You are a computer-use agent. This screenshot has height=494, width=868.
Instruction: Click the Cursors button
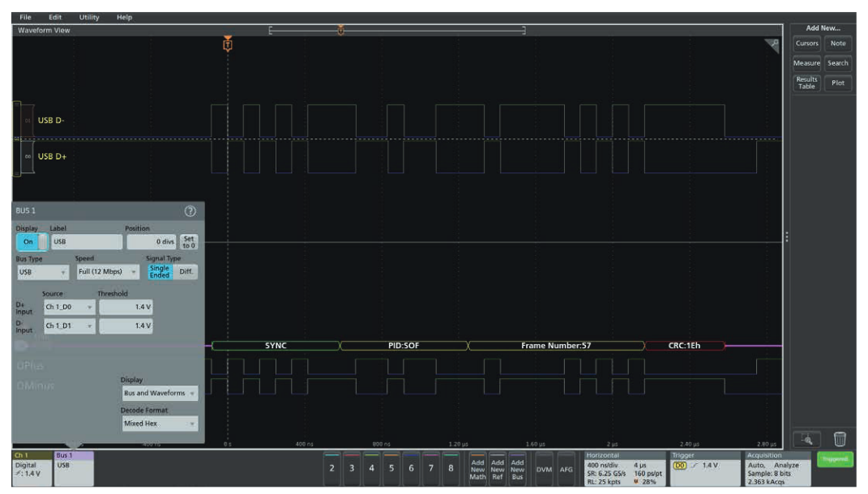pos(806,44)
